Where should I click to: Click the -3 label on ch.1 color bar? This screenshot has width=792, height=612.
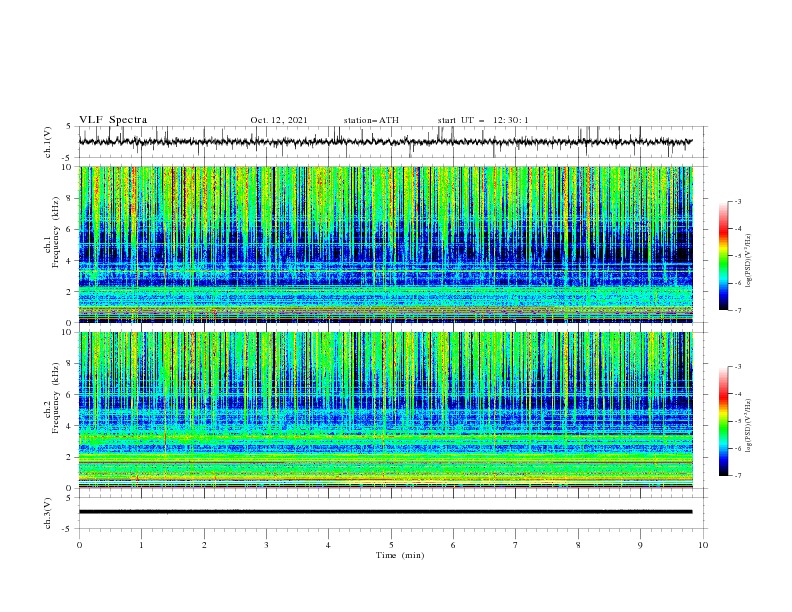click(737, 201)
